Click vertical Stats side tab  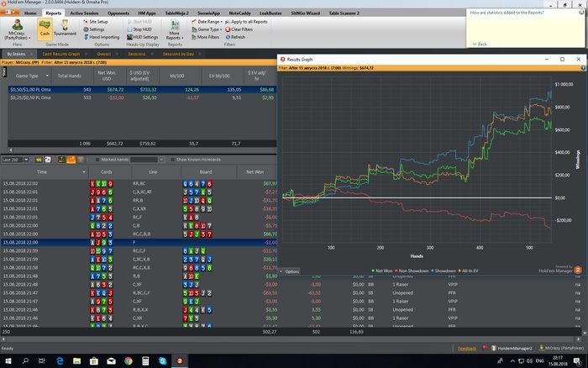[4, 71]
